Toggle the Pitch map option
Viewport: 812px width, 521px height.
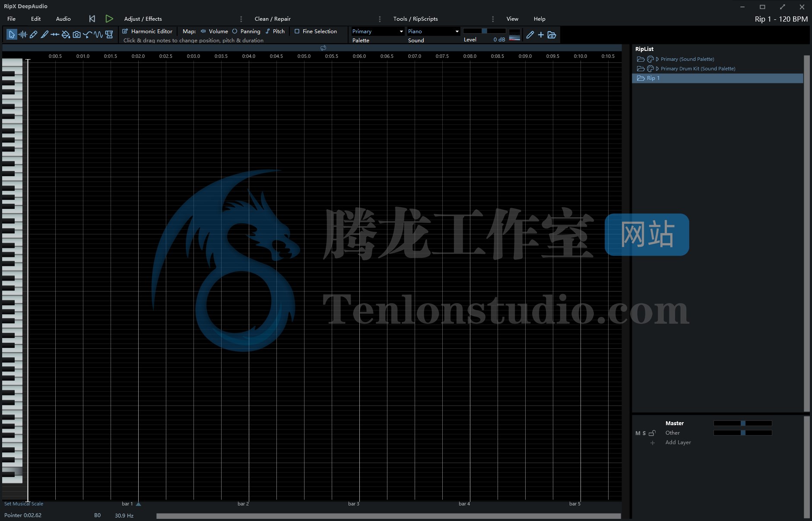point(275,31)
